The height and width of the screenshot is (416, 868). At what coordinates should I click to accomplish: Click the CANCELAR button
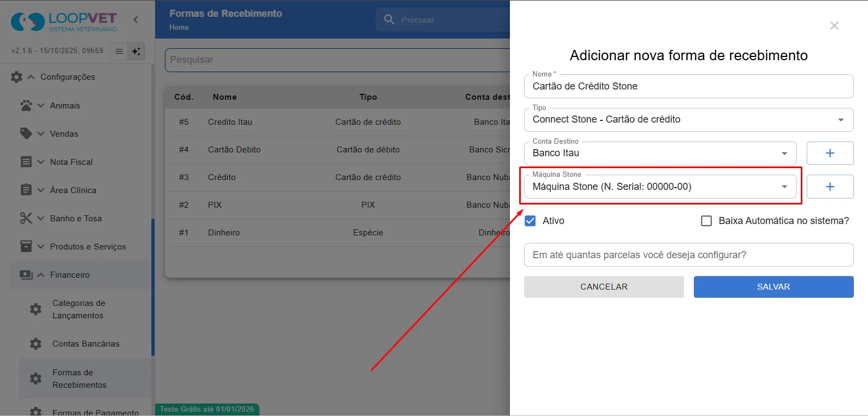tap(604, 287)
